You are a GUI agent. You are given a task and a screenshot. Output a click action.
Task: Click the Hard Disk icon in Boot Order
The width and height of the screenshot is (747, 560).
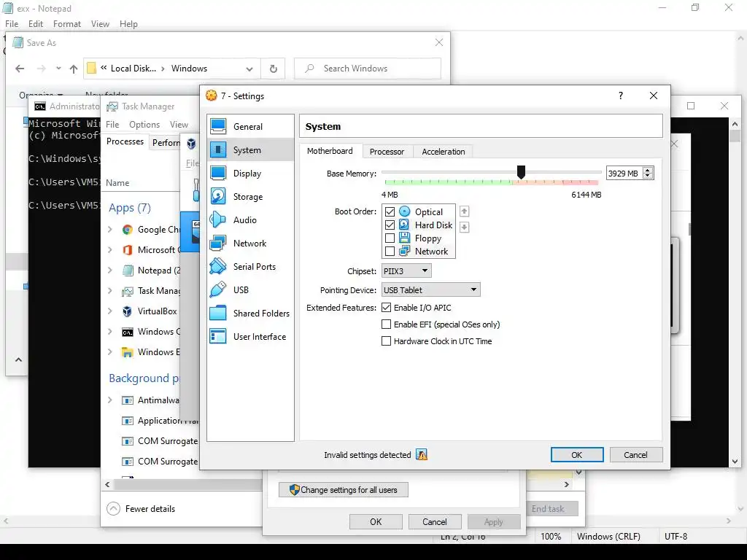[404, 225]
